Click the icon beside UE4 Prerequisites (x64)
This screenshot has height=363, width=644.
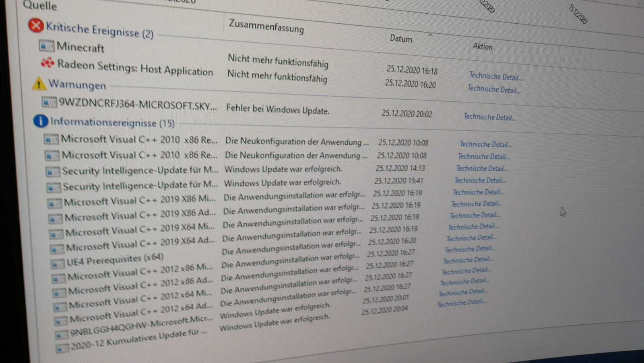pos(58,264)
